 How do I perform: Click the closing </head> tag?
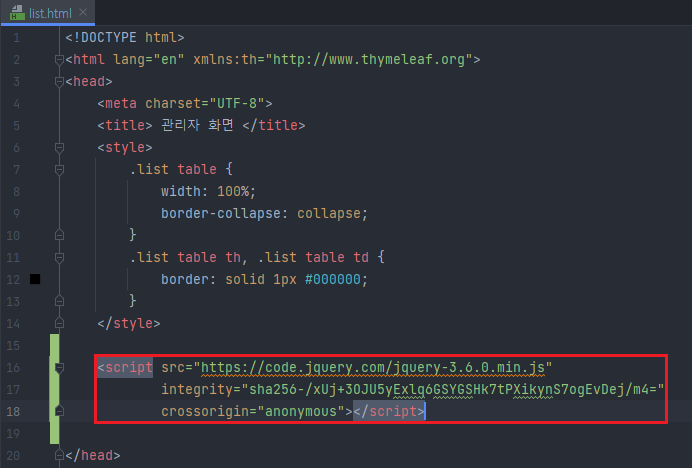pos(93,455)
